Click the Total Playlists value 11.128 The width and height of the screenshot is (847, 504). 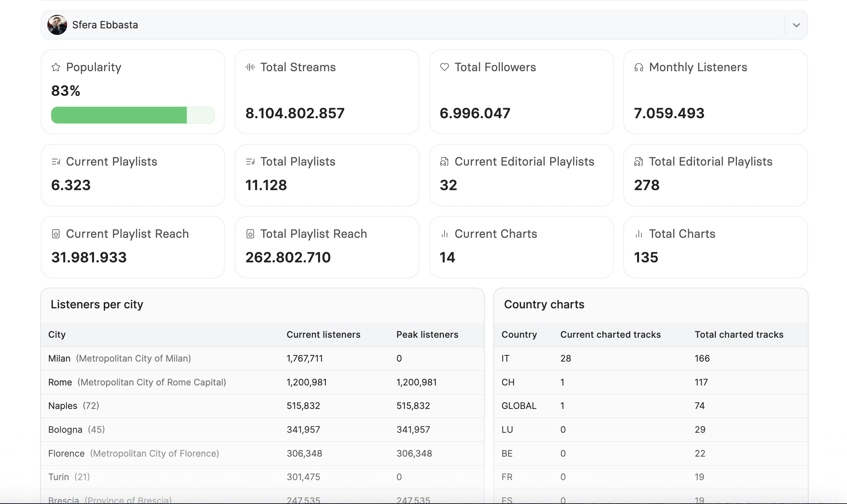click(266, 185)
